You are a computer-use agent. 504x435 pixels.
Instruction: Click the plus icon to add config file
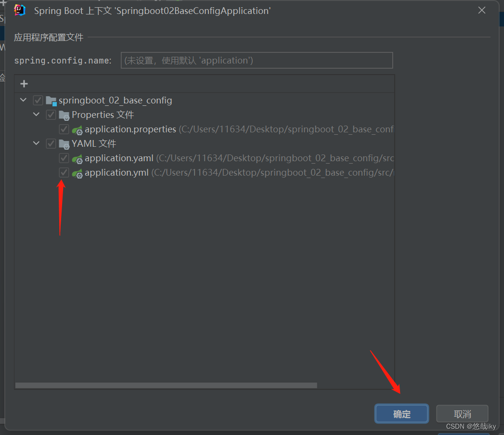point(24,84)
